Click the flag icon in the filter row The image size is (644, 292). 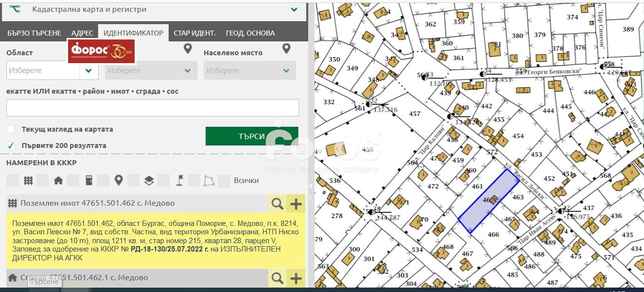point(179,181)
